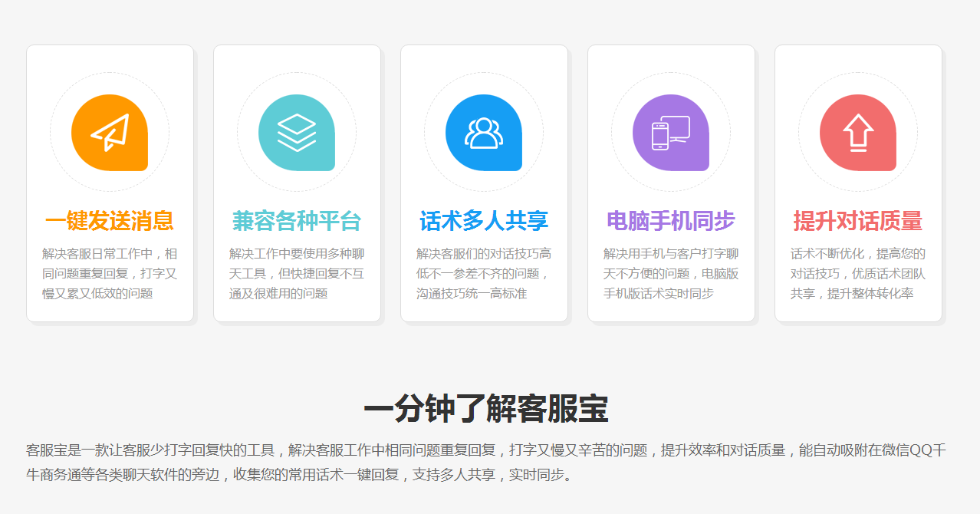Select the description under 兼容各种平台
Image resolution: width=980 pixels, height=514 pixels.
(297, 273)
